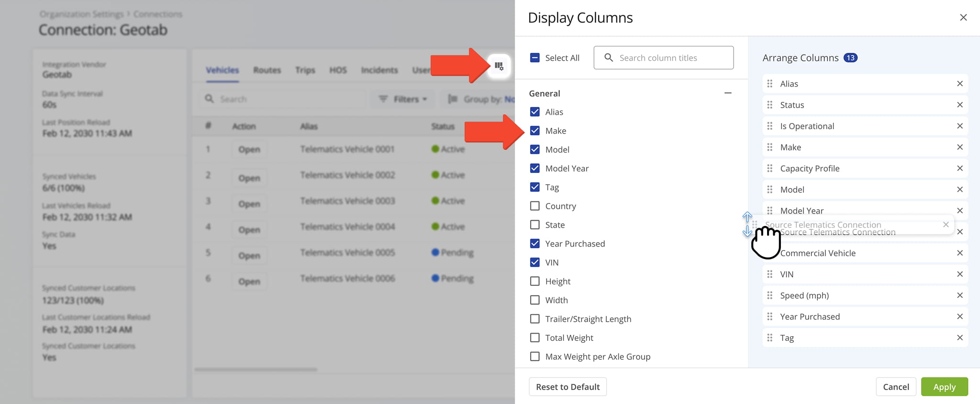Click the Cancel button
The width and height of the screenshot is (980, 404).
pyautogui.click(x=896, y=387)
